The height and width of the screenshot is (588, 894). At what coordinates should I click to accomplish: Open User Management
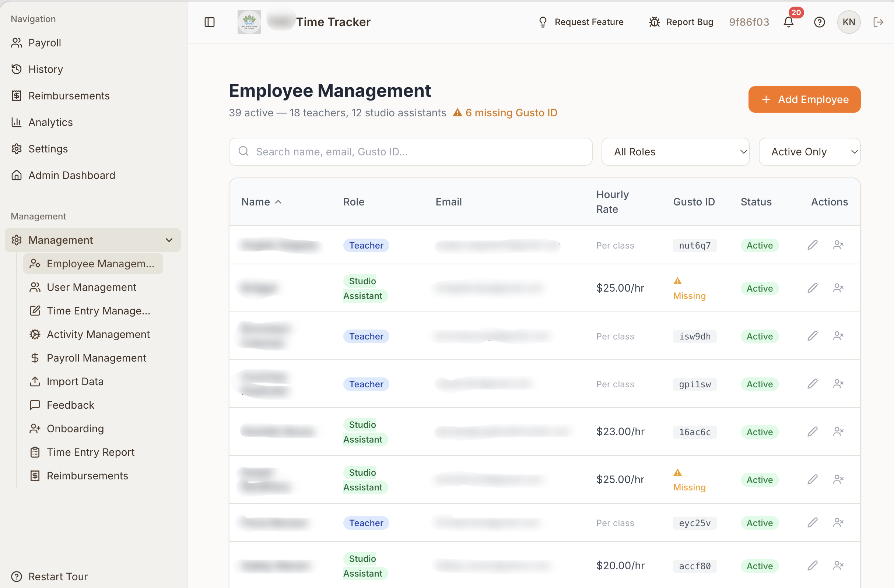pyautogui.click(x=83, y=287)
